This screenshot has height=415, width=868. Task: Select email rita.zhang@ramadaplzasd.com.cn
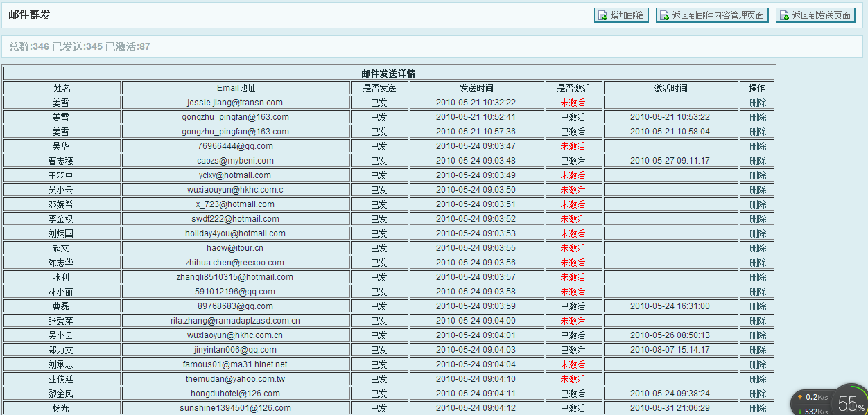235,321
